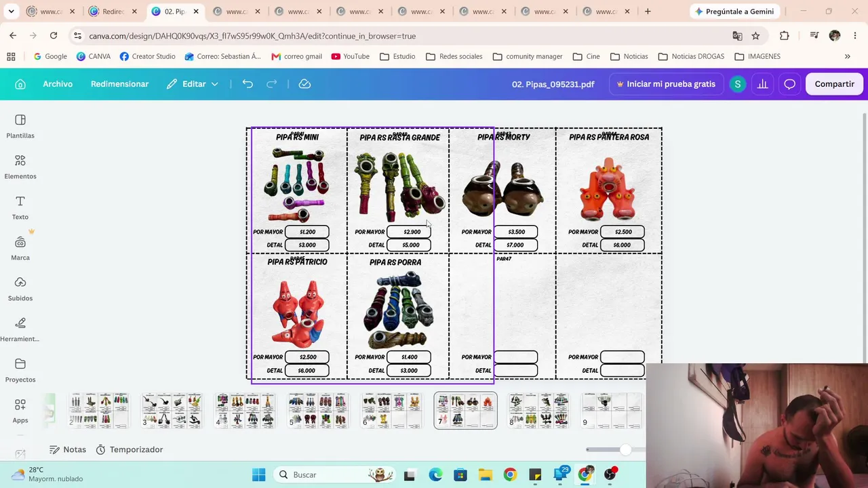Open Microsoft Store from the taskbar
This screenshot has height=488, width=868.
pos(460,474)
